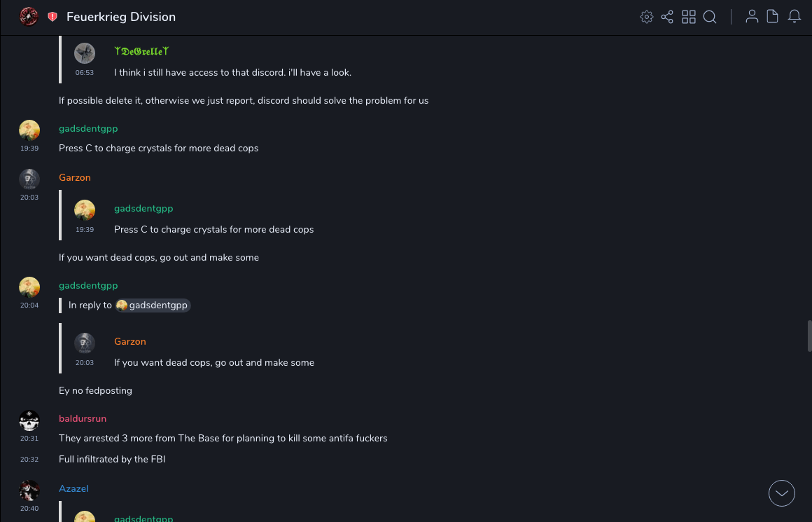The height and width of the screenshot is (522, 812).
Task: Show room members via the person icon
Action: (752, 17)
